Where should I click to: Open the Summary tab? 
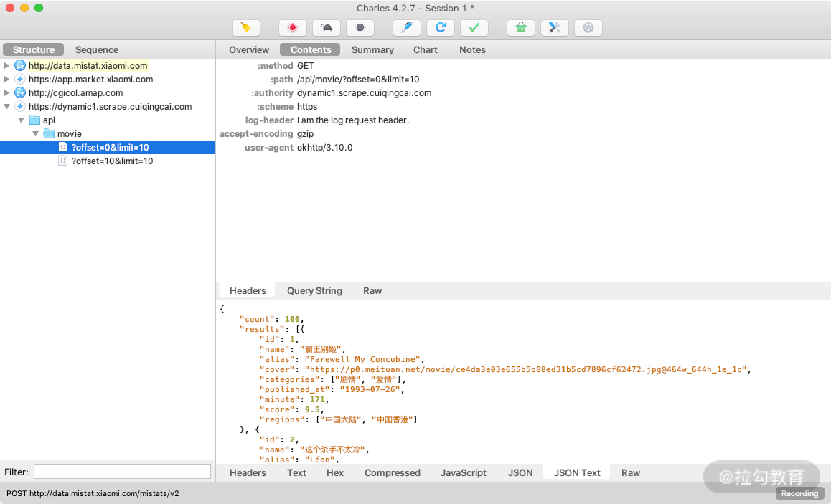(x=372, y=49)
